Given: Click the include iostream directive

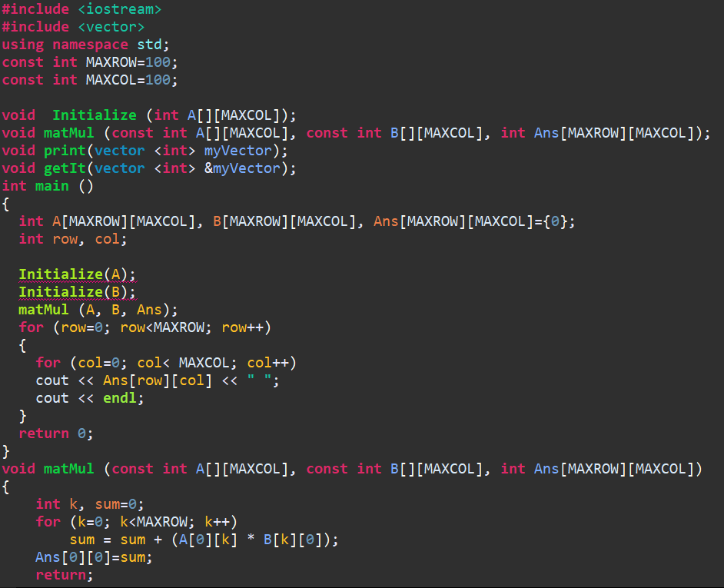Looking at the screenshot, I should 81,8.
